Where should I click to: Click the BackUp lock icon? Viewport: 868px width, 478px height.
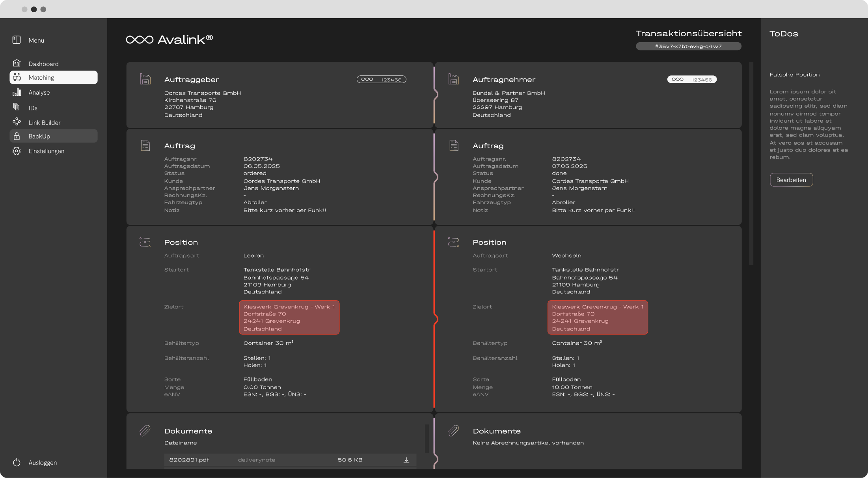(x=17, y=136)
